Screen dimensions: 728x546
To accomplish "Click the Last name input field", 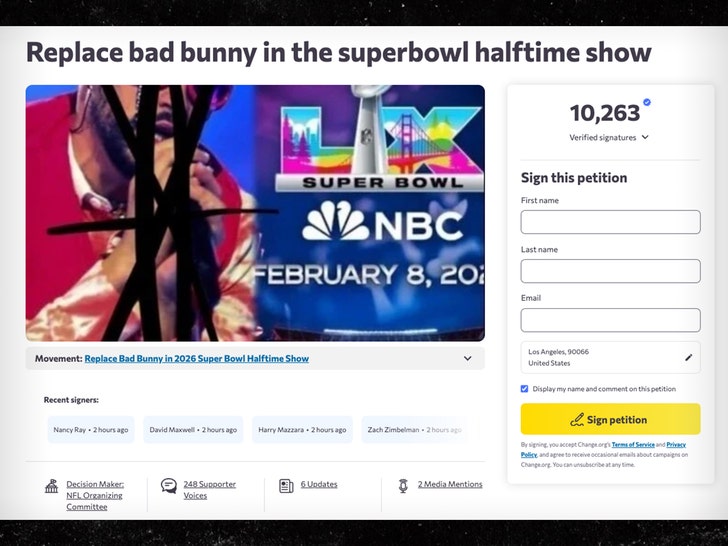I will [x=610, y=271].
